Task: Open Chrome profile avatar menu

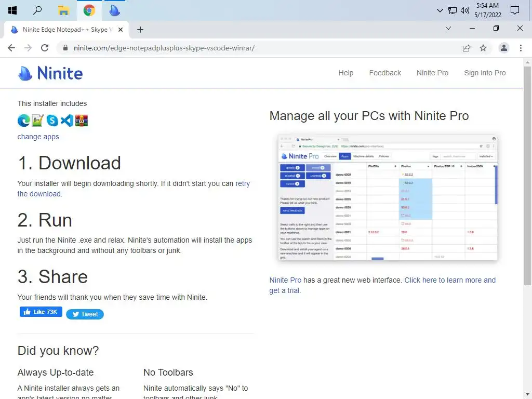Action: tap(504, 48)
